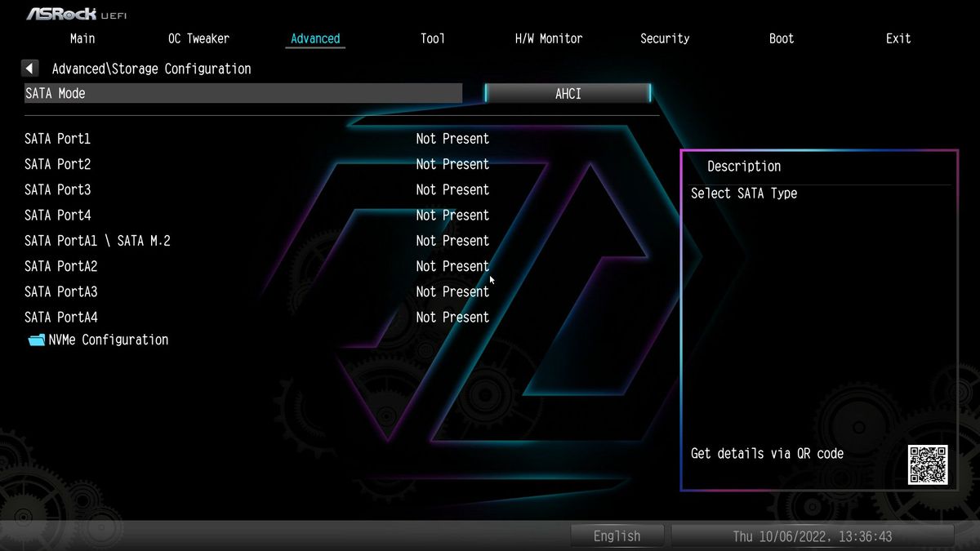Go to the Exit tab
This screenshot has width=980, height=551.
(898, 38)
